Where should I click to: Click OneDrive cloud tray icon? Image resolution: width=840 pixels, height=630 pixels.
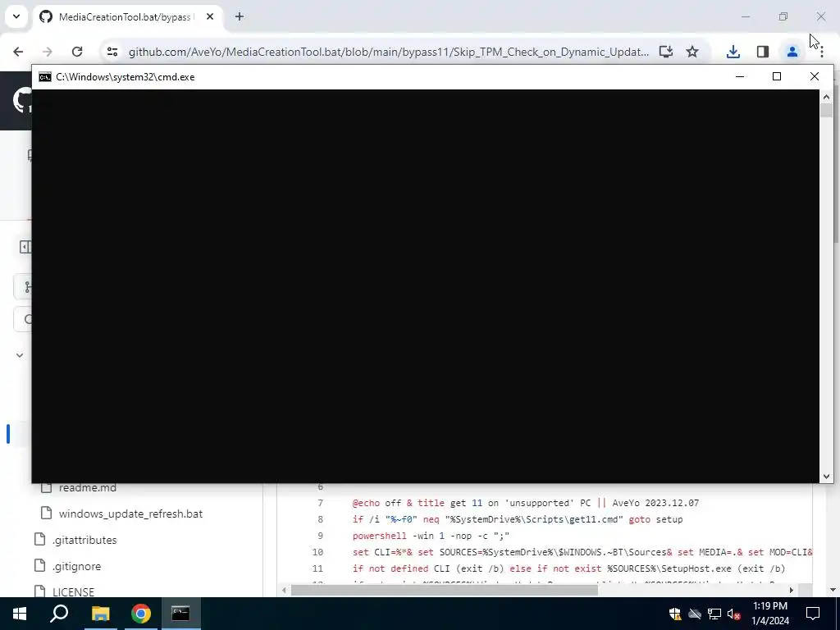tap(695, 614)
